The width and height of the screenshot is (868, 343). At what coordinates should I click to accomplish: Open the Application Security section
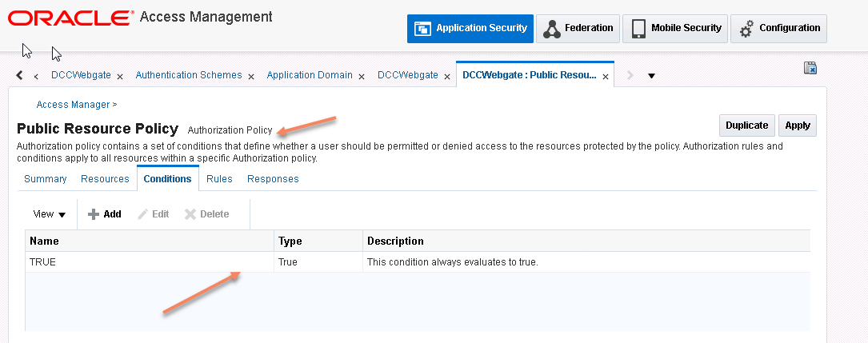pyautogui.click(x=470, y=28)
